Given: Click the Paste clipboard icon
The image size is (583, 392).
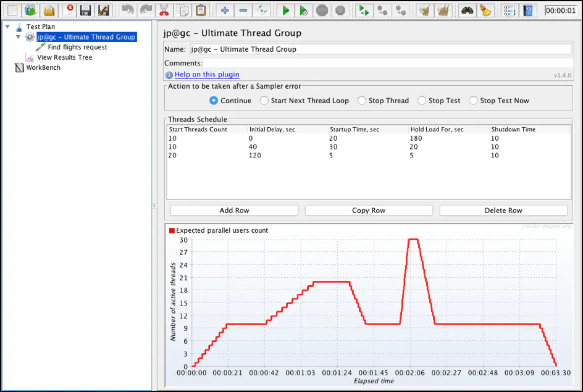Looking at the screenshot, I should point(201,10).
